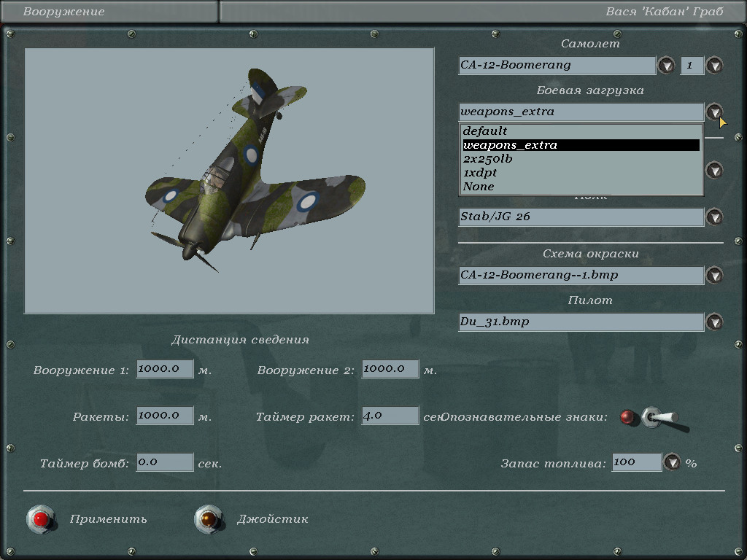Click the Дистанция сведения heading
The width and height of the screenshot is (747, 560).
tap(240, 340)
